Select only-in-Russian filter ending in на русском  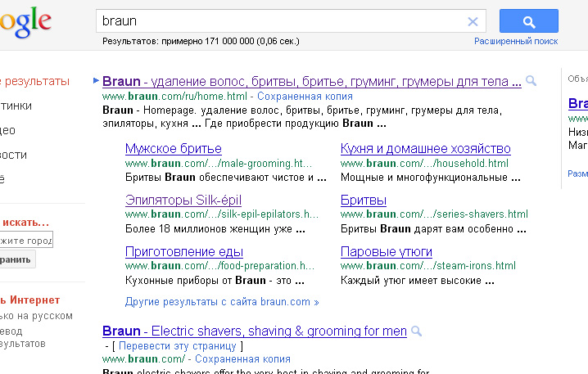36,316
